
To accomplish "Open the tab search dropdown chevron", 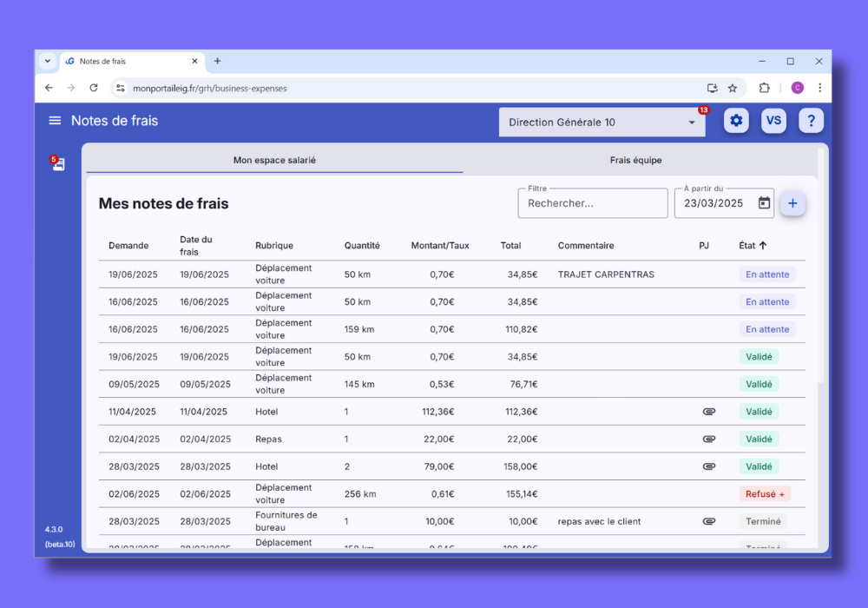I will (x=48, y=61).
